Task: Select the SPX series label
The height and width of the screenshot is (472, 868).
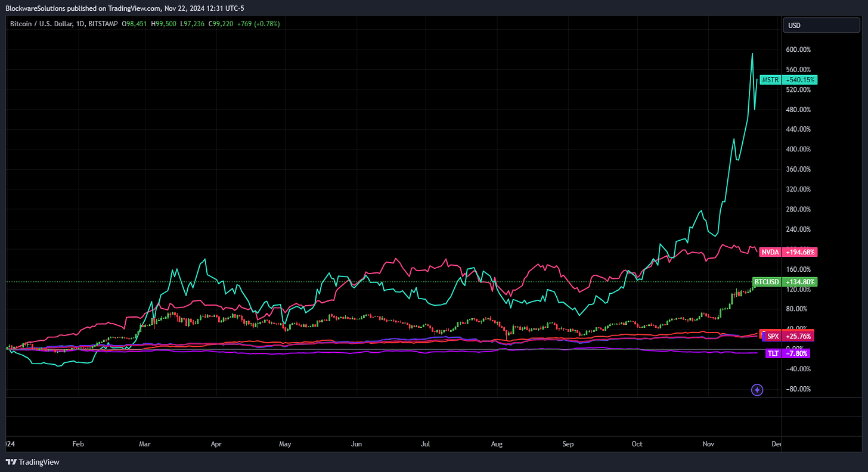Action: tap(773, 337)
